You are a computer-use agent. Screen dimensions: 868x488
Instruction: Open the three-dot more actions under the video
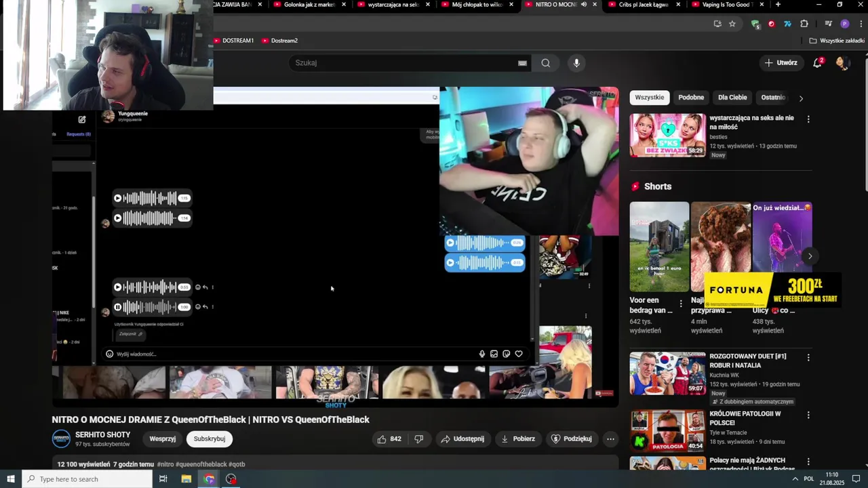tap(610, 439)
